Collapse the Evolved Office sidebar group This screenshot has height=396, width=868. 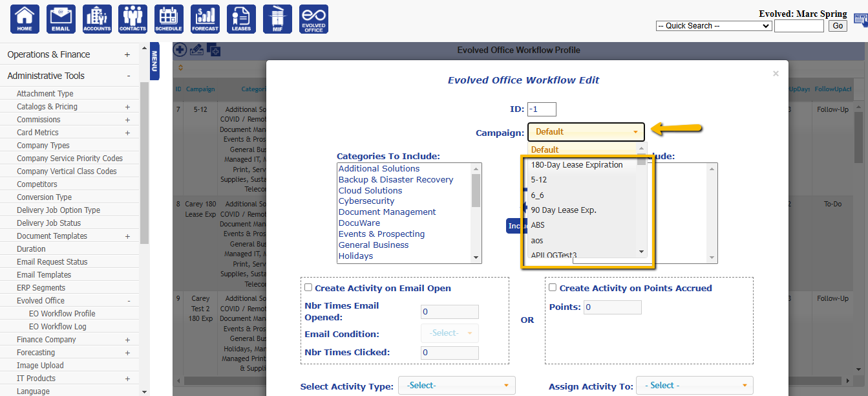(129, 301)
